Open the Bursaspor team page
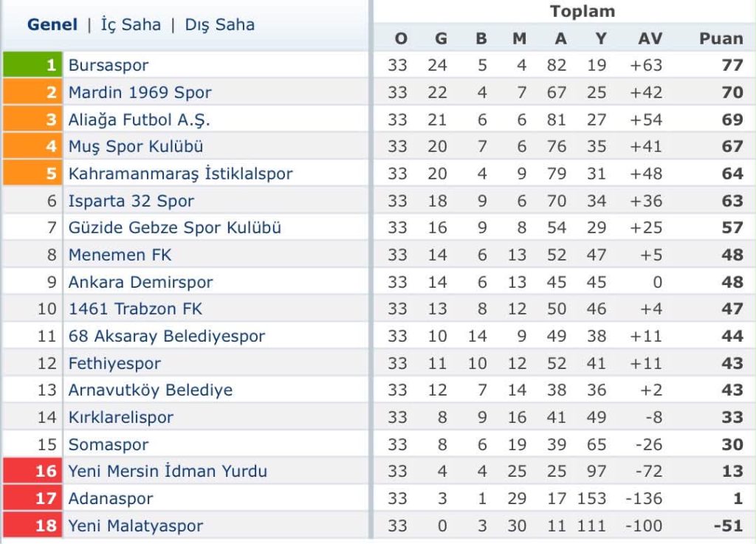 coord(109,65)
